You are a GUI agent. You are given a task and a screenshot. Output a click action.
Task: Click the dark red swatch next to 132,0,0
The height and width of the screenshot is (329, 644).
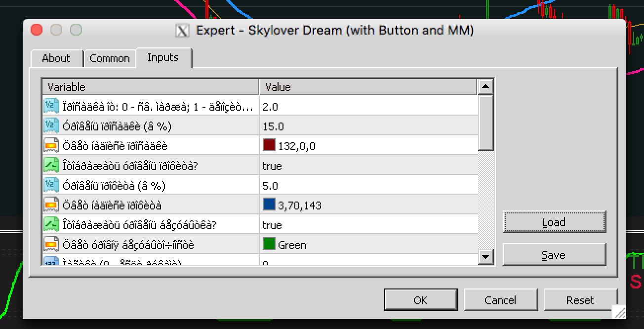(269, 145)
